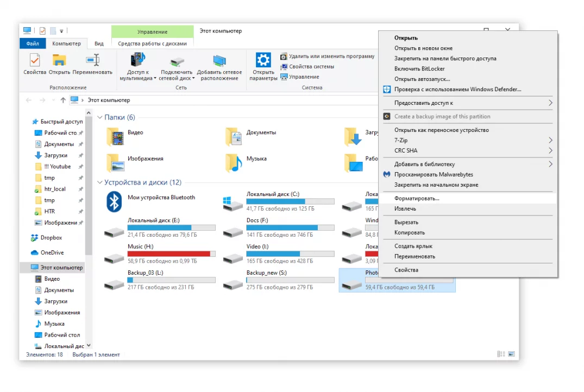Viewport: 584px width, 392px height.
Task: Select Eject (Извлечь) in context menu
Action: point(405,208)
